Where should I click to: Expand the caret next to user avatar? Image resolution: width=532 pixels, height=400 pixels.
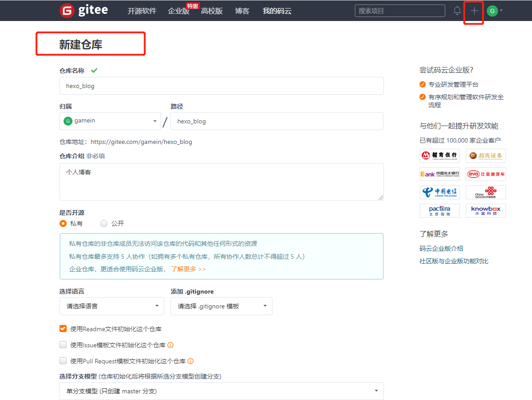[501, 11]
